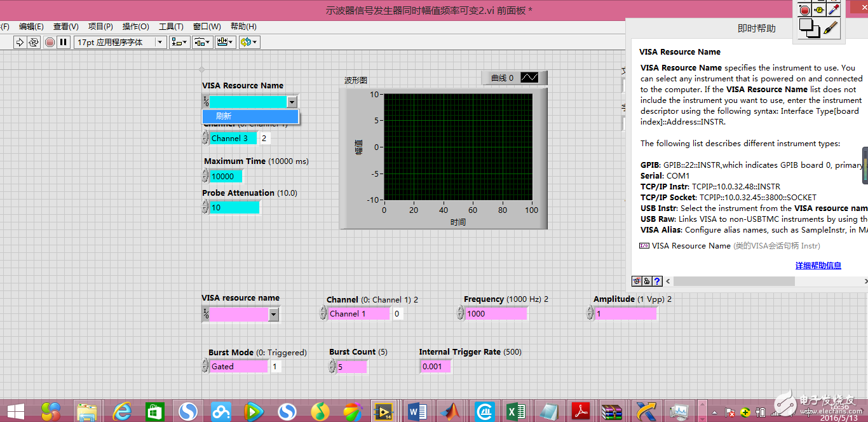Image resolution: width=868 pixels, height=422 pixels.
Task: Click the Frequency input field showing 1000
Action: coord(496,313)
